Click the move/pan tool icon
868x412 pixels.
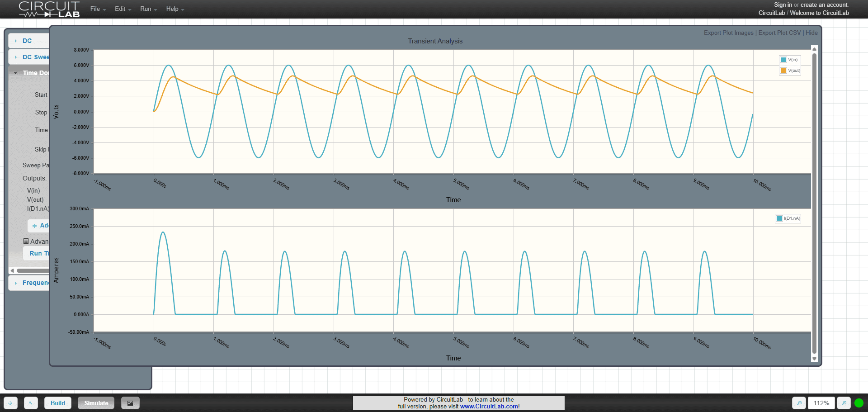point(10,403)
